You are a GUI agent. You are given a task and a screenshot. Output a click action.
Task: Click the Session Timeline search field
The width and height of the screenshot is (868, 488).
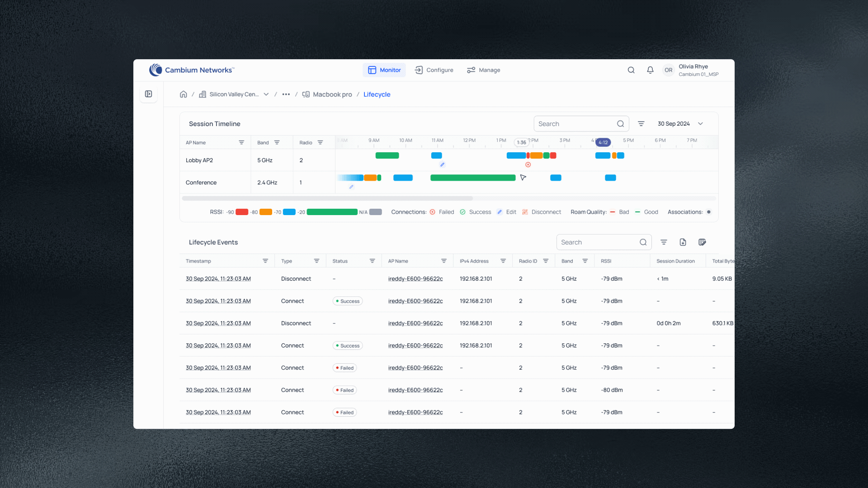pyautogui.click(x=581, y=124)
